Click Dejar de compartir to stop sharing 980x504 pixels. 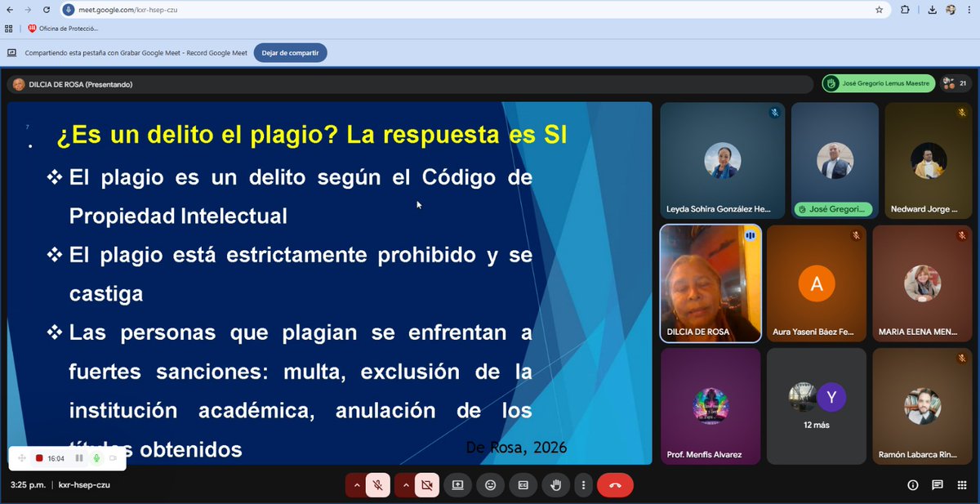tap(290, 52)
